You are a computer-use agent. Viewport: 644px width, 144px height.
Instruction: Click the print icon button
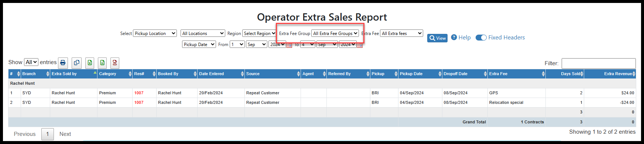pos(63,63)
